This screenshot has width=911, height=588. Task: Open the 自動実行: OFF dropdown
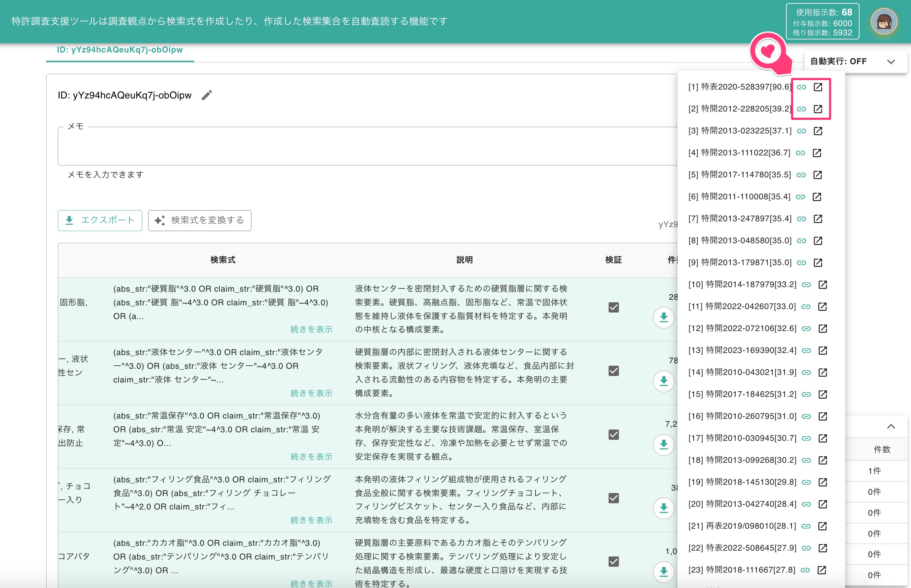tap(856, 61)
